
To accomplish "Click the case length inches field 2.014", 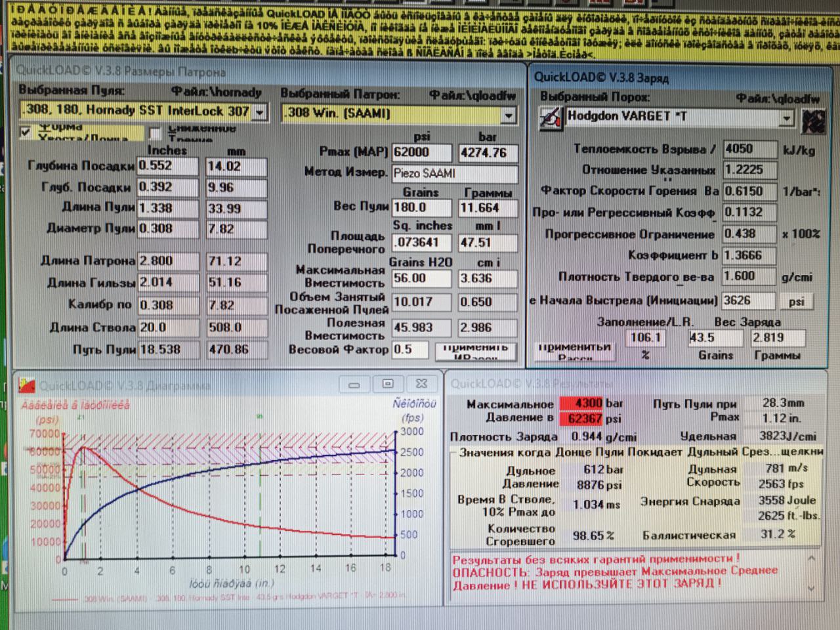I will coord(168,283).
